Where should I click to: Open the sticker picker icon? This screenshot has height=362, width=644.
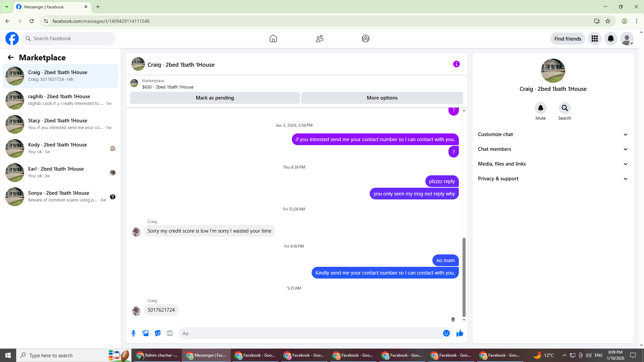[x=158, y=333]
